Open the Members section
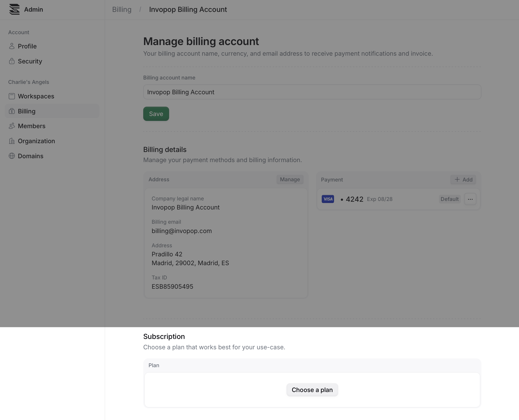This screenshot has width=519, height=420. (52, 126)
